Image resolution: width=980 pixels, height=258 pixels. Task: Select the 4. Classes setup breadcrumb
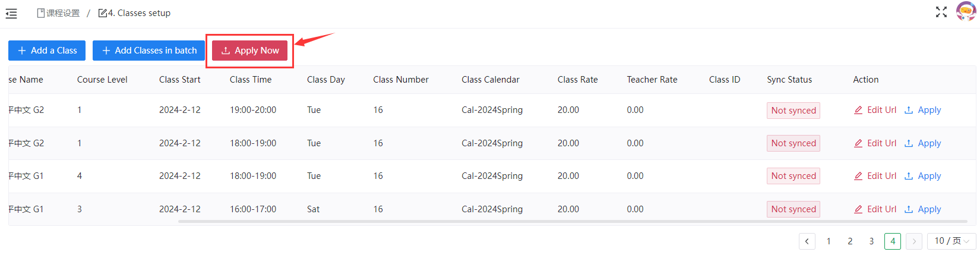click(x=135, y=13)
